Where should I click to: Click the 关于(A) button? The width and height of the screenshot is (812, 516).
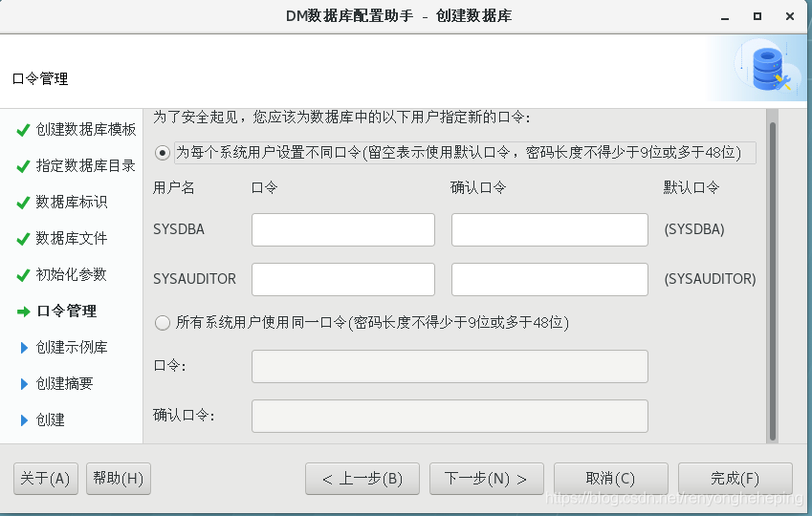tap(46, 479)
